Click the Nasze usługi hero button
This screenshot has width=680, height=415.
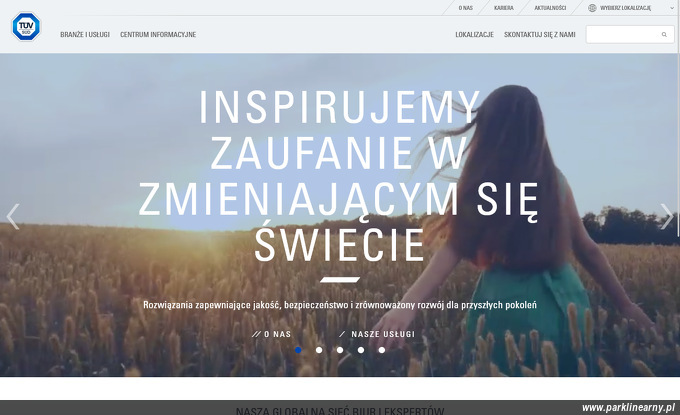[377, 334]
